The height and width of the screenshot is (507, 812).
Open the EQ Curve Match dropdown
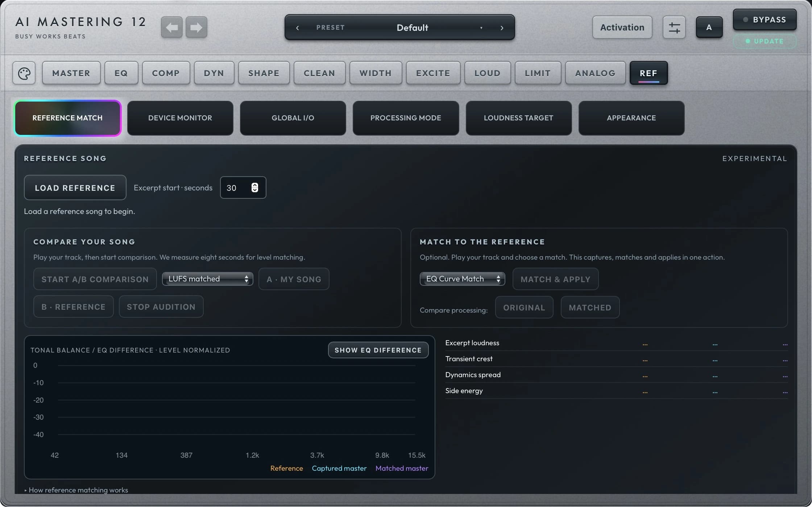point(462,279)
